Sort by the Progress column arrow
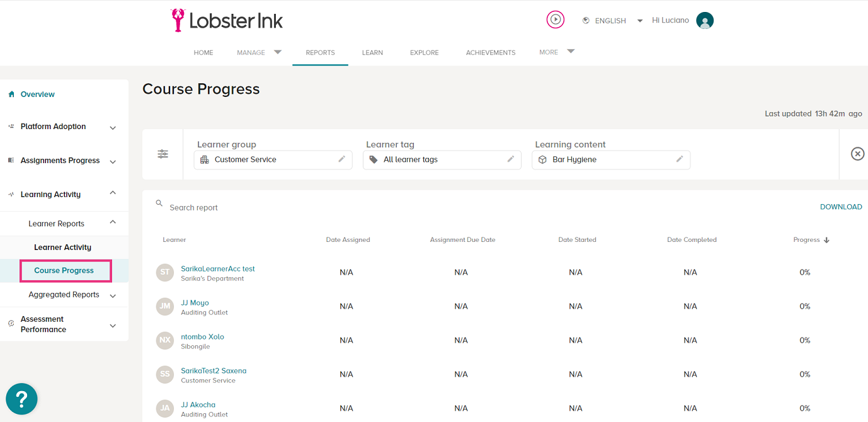The height and width of the screenshot is (422, 868). click(826, 240)
